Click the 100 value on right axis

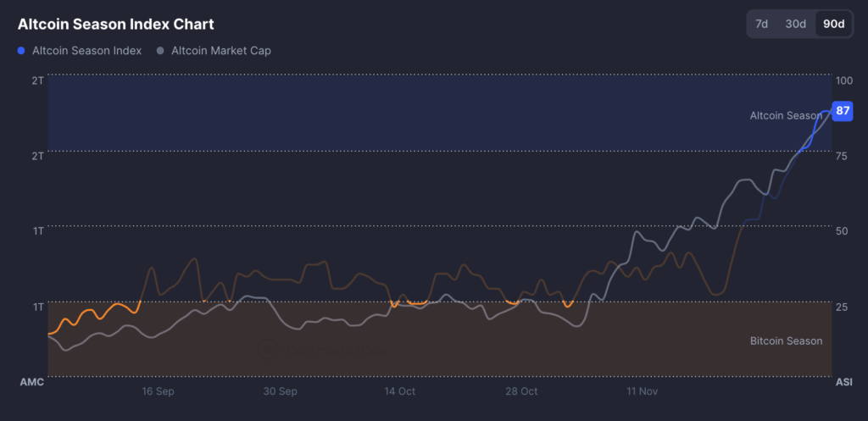pos(844,80)
